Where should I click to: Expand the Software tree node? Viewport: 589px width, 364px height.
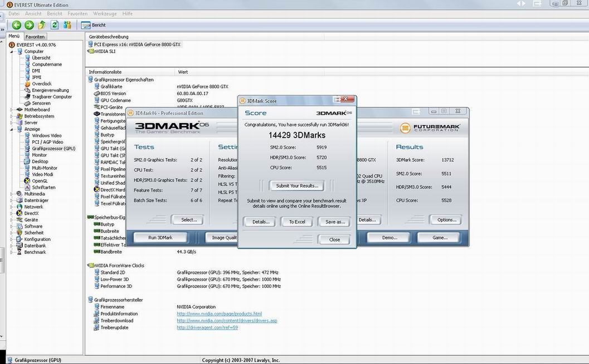pyautogui.click(x=12, y=227)
